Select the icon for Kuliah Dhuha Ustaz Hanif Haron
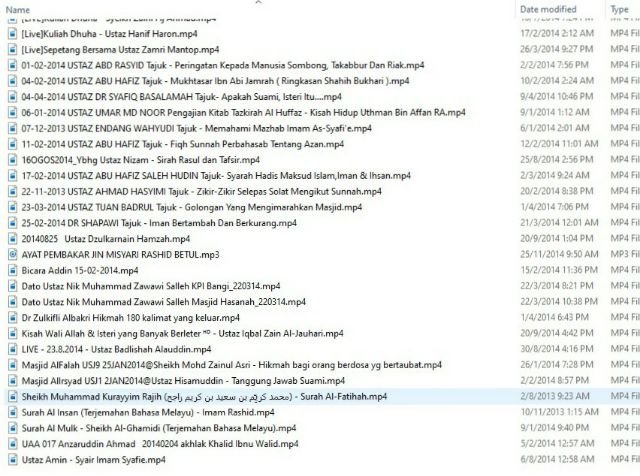 [x=11, y=34]
